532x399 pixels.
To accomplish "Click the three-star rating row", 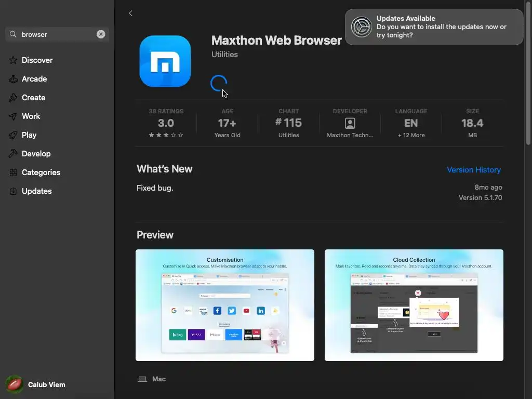I will click(x=166, y=135).
